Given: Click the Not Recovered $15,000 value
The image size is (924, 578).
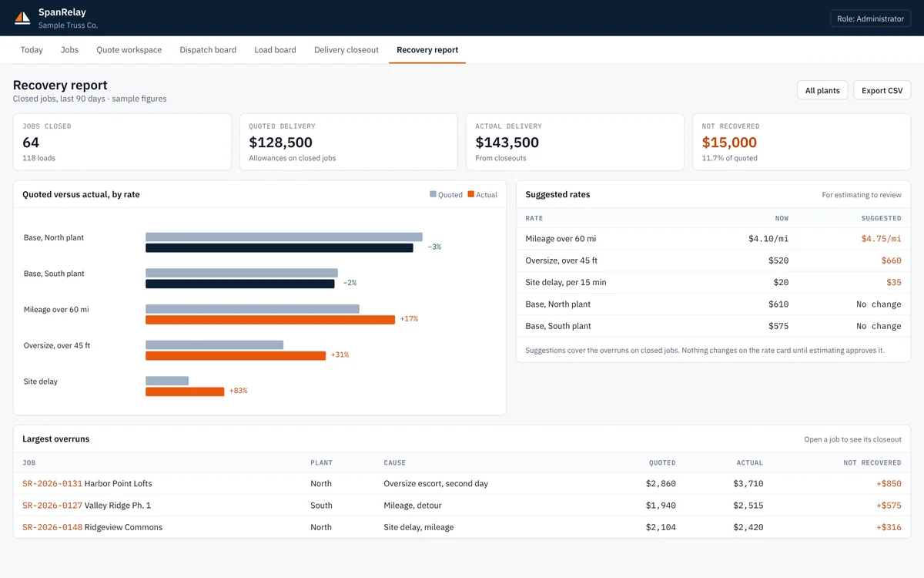Looking at the screenshot, I should [x=729, y=143].
